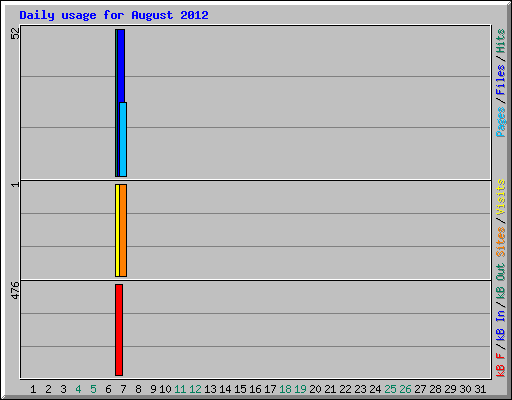512x400 pixels.
Task: Click day 7 on the x-axis
Action: pos(123,389)
